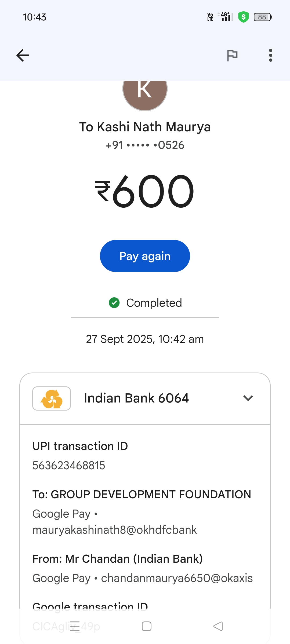This screenshot has height=644, width=290.
Task: Tap the mauryakashinath8@okhdfcbank UPI address
Action: (115, 530)
